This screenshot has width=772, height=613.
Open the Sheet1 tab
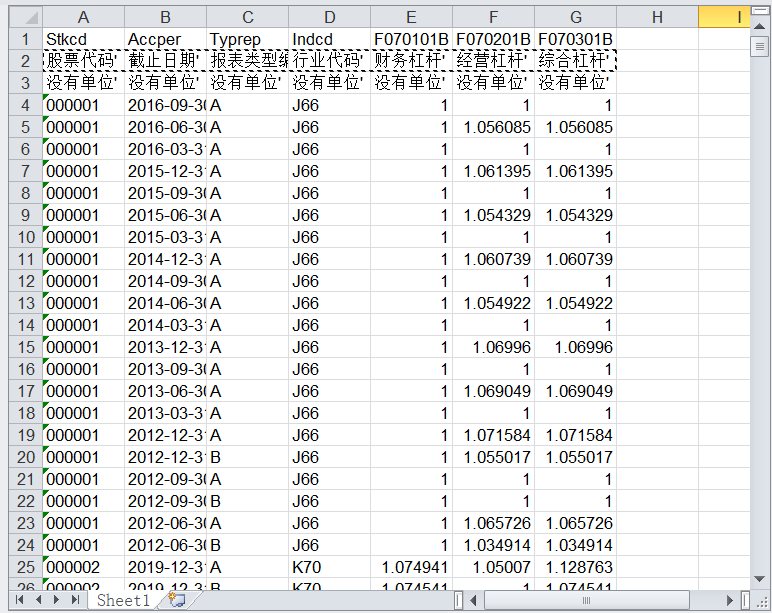(x=122, y=600)
